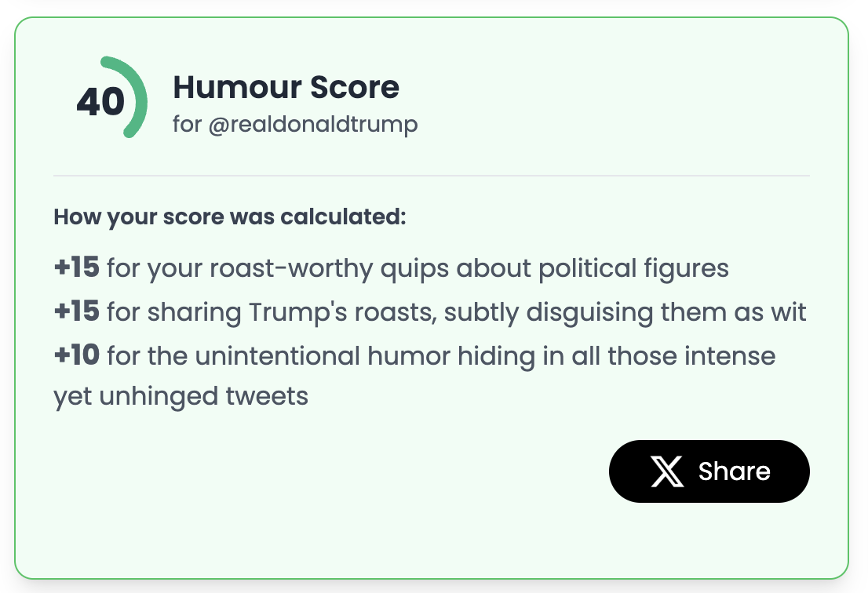Viewport: 868px width, 593px height.
Task: Open the @realdonaldtrump handle
Action: click(x=313, y=125)
